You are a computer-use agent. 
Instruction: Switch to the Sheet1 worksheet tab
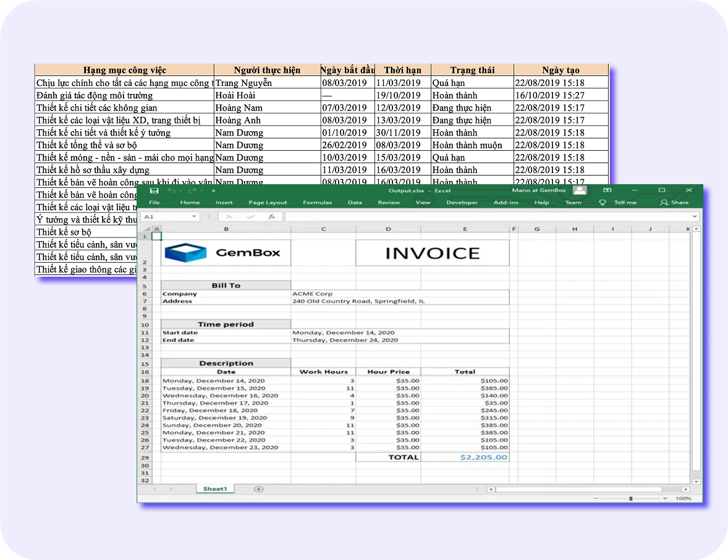[215, 489]
